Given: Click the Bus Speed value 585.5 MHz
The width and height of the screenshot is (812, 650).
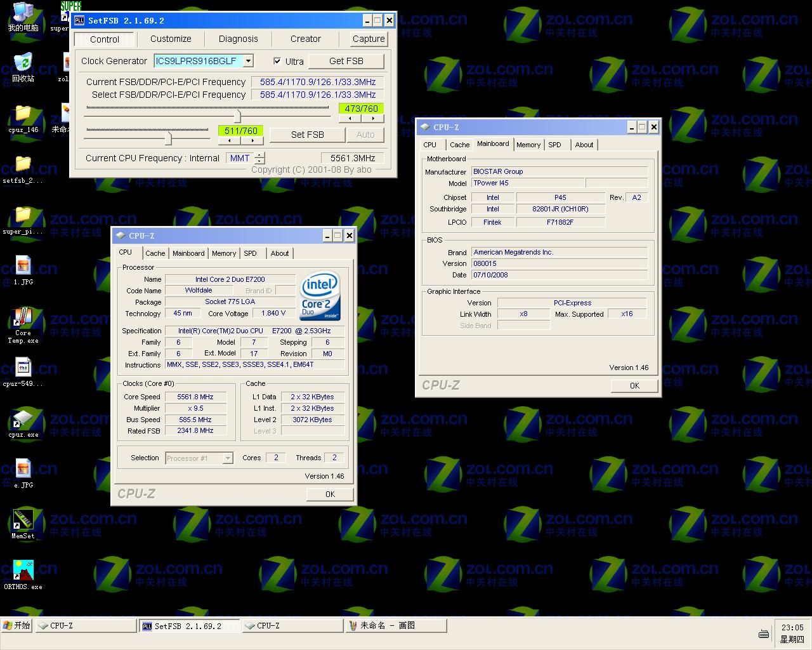Looking at the screenshot, I should pyautogui.click(x=195, y=420).
